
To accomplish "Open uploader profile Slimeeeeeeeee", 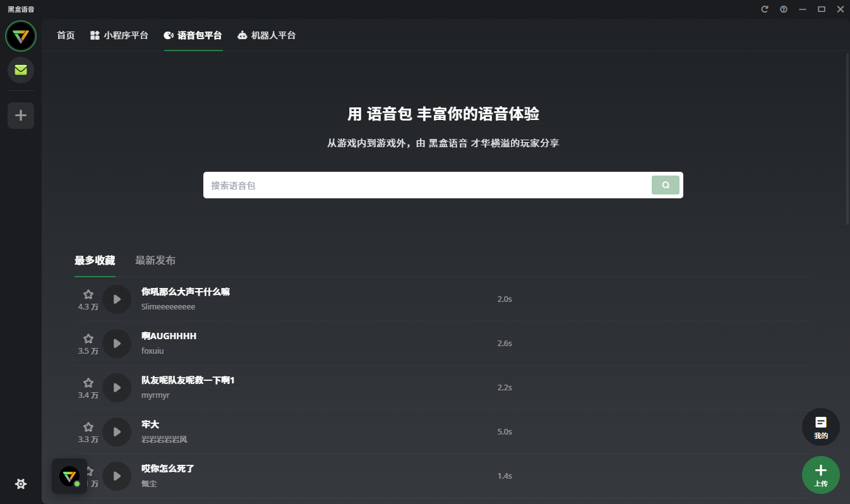I will [168, 306].
